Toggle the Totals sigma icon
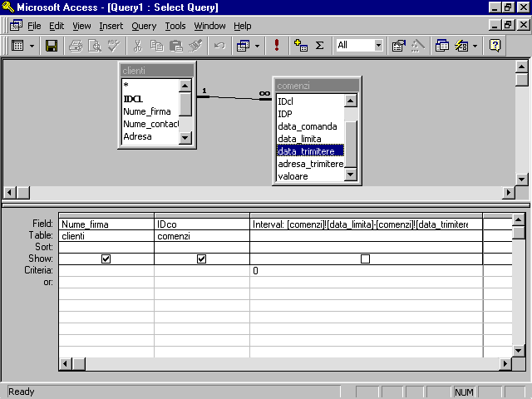Viewport: 532px width, 399px height. coord(319,46)
